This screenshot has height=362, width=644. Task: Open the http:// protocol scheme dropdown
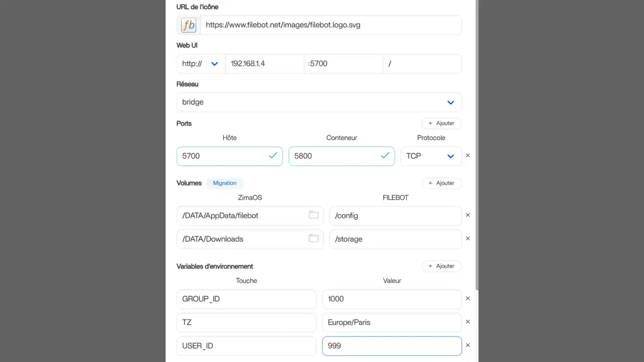(x=201, y=64)
